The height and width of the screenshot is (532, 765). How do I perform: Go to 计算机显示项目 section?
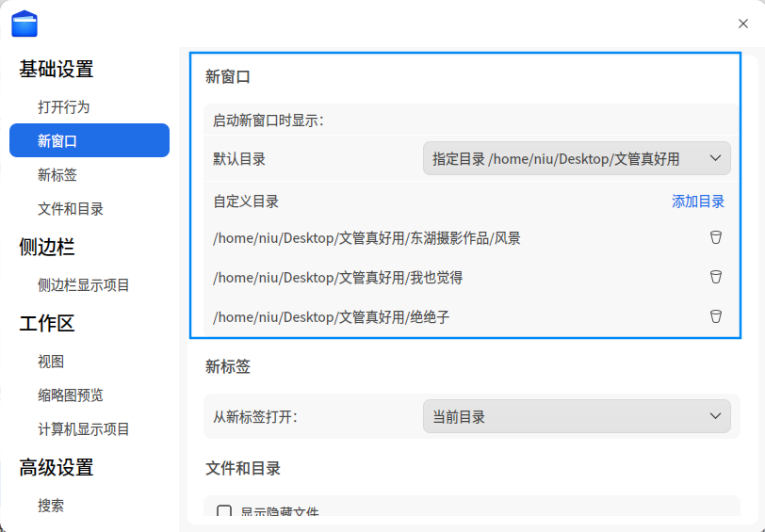point(84,428)
